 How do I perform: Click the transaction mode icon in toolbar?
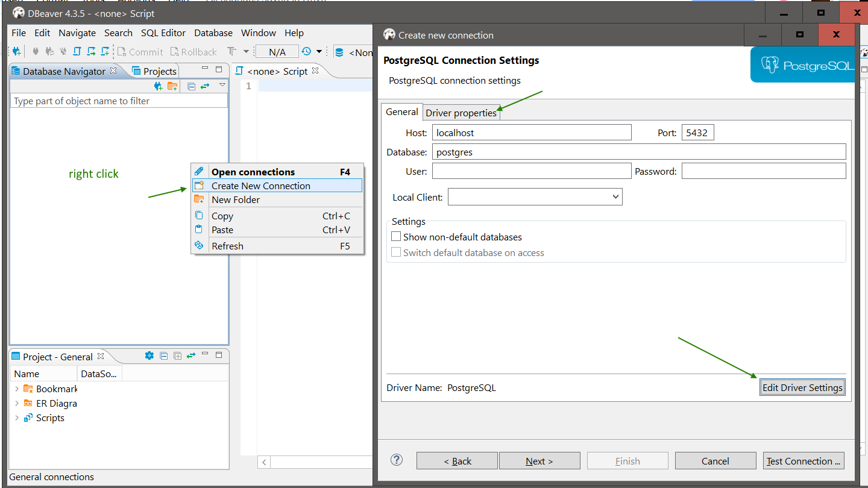point(231,51)
